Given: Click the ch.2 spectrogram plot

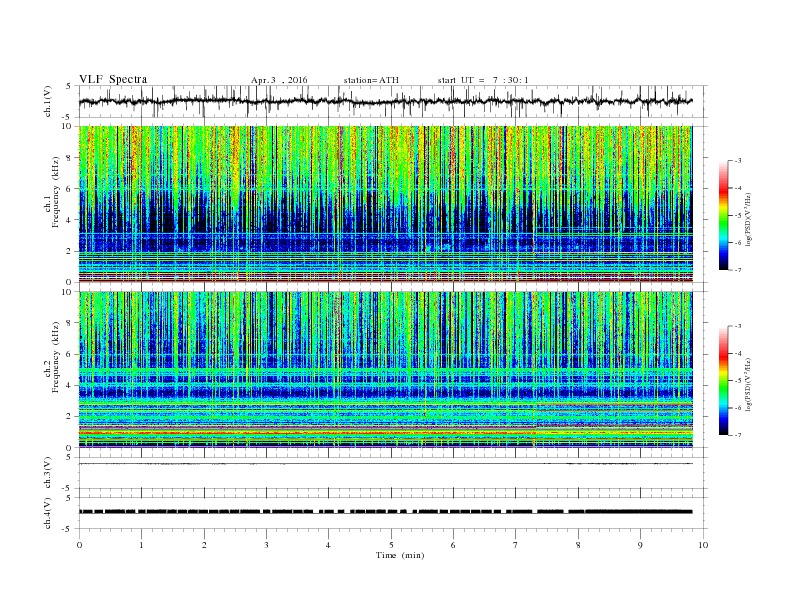Looking at the screenshot, I should 386,369.
